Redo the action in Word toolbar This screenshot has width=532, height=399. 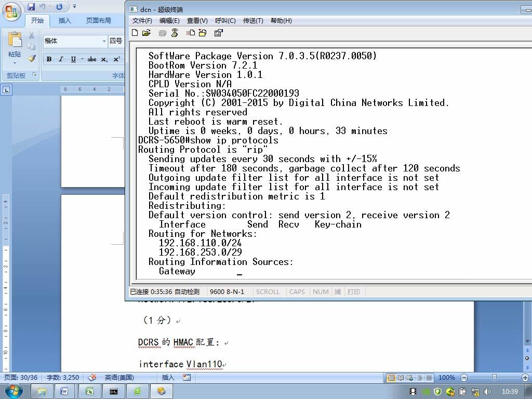point(59,6)
